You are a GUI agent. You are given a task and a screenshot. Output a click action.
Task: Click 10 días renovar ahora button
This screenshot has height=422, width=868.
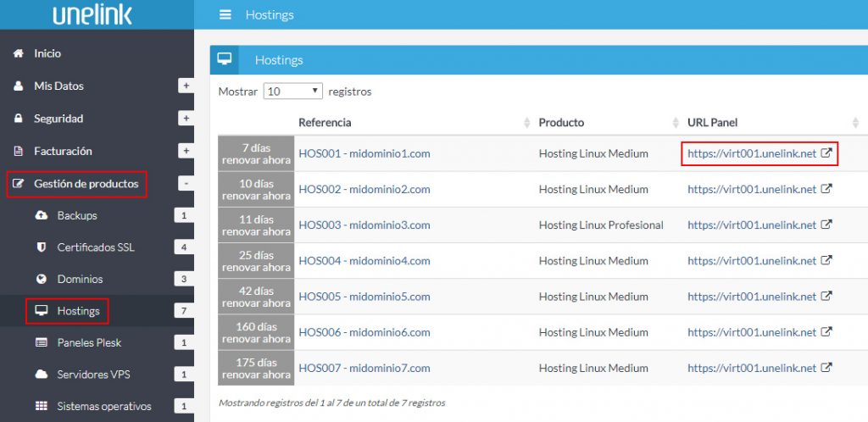256,189
